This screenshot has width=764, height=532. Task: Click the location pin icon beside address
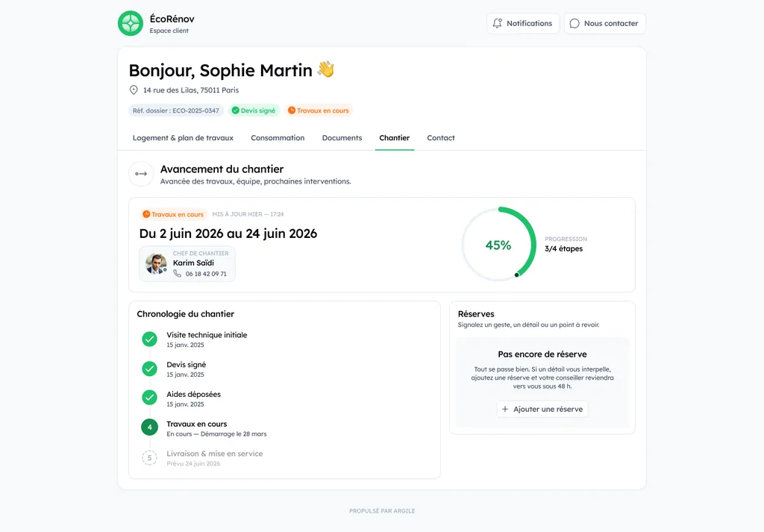134,90
